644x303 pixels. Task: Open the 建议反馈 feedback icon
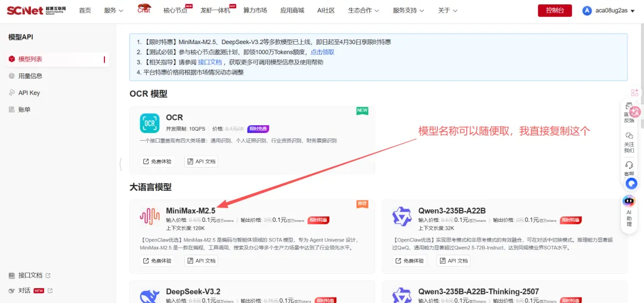point(629,106)
